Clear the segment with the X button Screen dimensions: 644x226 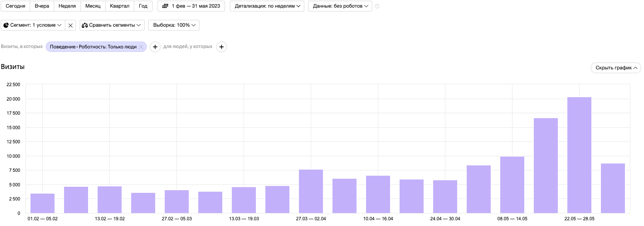[x=71, y=26]
